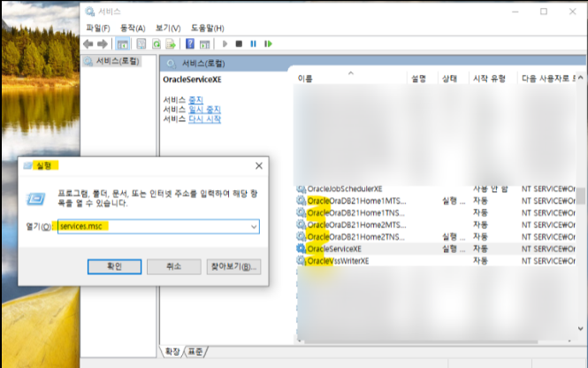The width and height of the screenshot is (588, 368).
Task: Click the vertical scrollbar down arrow
Action: pyautogui.click(x=581, y=328)
